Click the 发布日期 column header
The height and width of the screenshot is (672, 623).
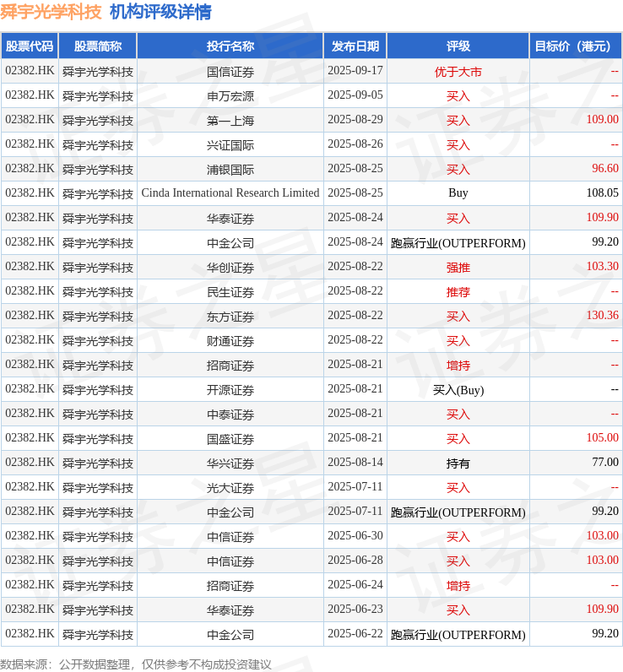[x=355, y=46]
